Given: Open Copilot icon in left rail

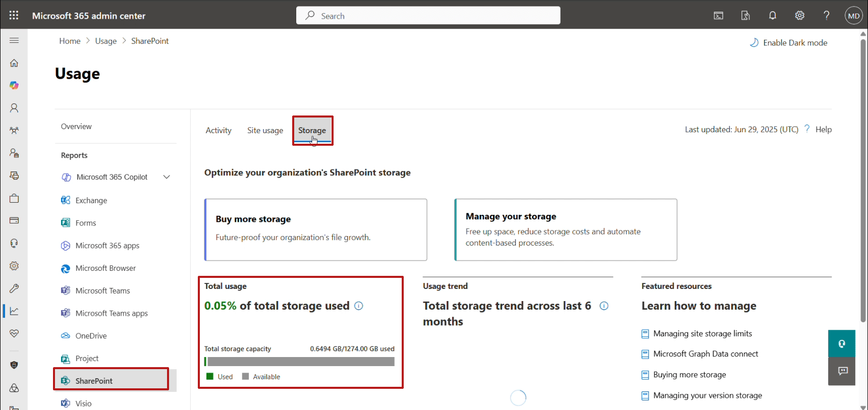Looking at the screenshot, I should tap(14, 85).
